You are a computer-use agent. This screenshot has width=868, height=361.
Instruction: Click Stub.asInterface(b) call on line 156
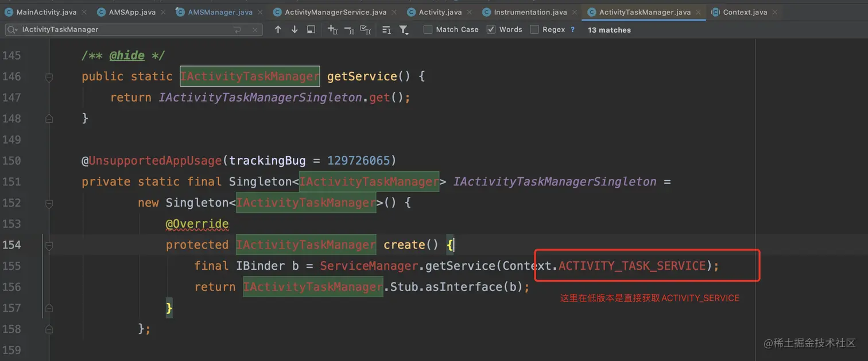tap(458, 287)
